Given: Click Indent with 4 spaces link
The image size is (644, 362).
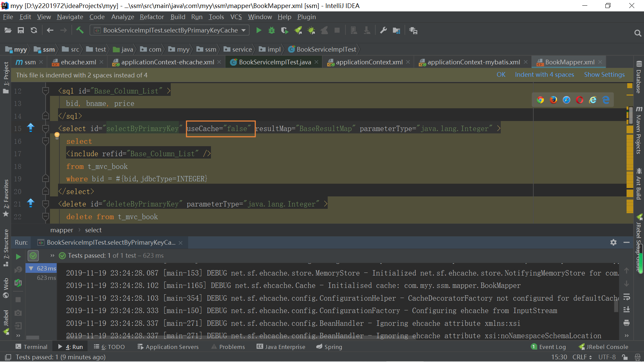Looking at the screenshot, I should click(x=544, y=75).
